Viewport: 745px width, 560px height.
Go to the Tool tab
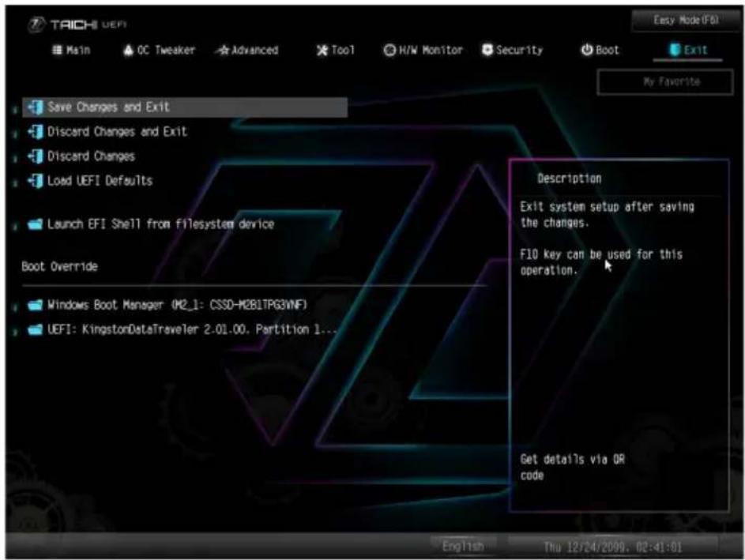[336, 50]
